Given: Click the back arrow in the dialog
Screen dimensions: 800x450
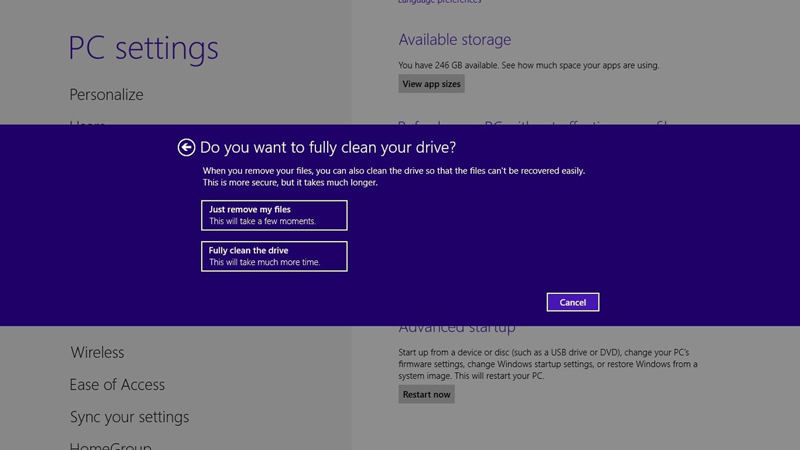Looking at the screenshot, I should click(186, 147).
